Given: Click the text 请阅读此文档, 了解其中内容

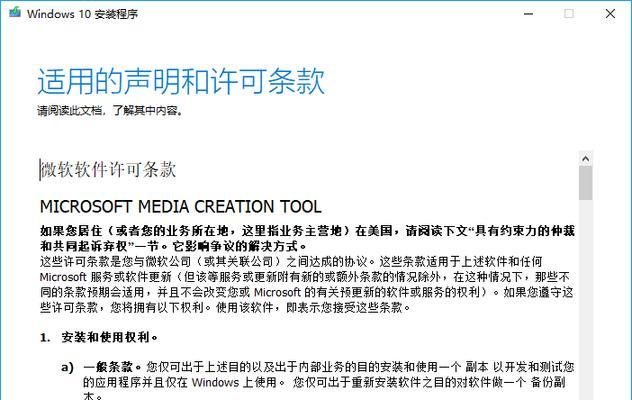Looking at the screenshot, I should click(x=110, y=110).
